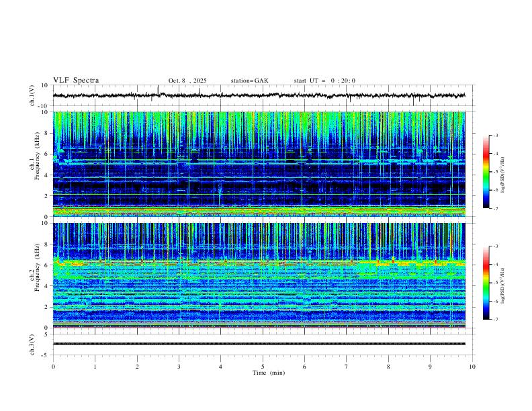This screenshot has width=532, height=411.
Task: Click the time axis tick label '3'
Action: pos(179,367)
